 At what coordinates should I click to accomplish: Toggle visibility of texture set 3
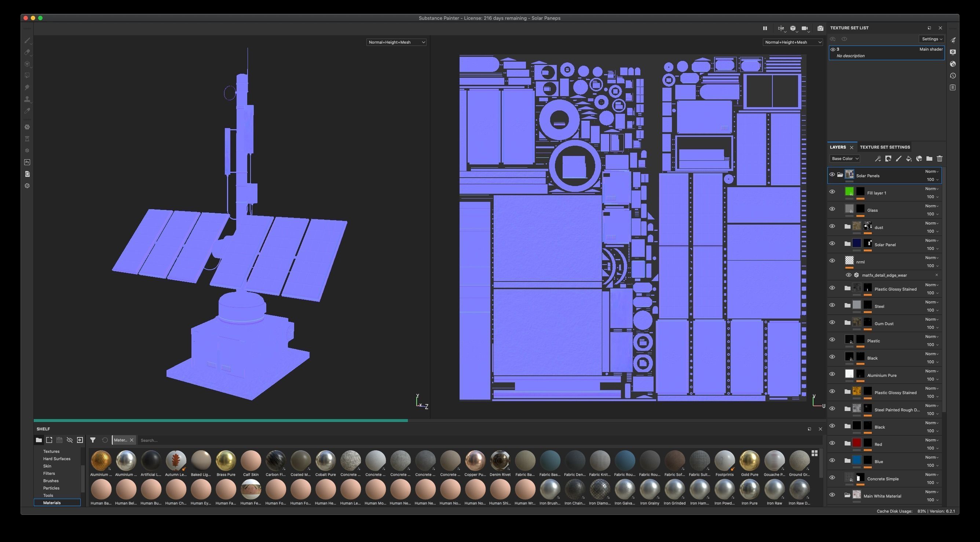(x=833, y=50)
